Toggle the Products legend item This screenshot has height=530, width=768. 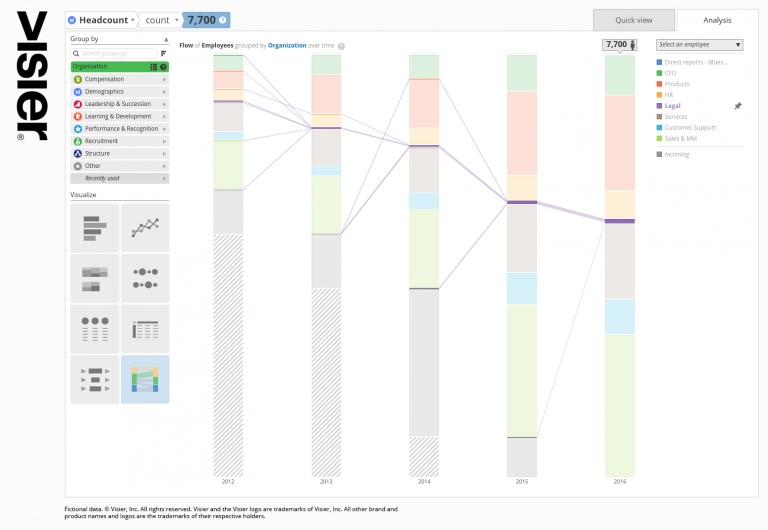pyautogui.click(x=677, y=84)
